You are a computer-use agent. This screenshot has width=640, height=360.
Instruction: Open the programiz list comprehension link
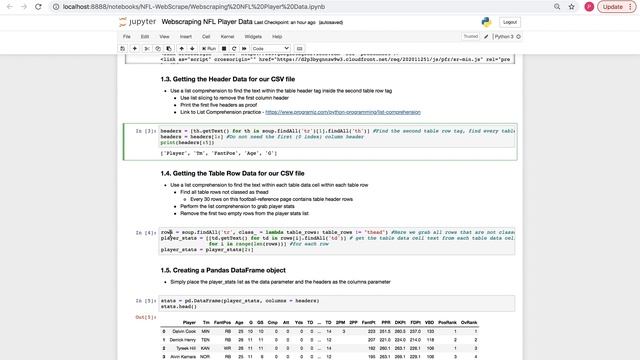tap(343, 112)
